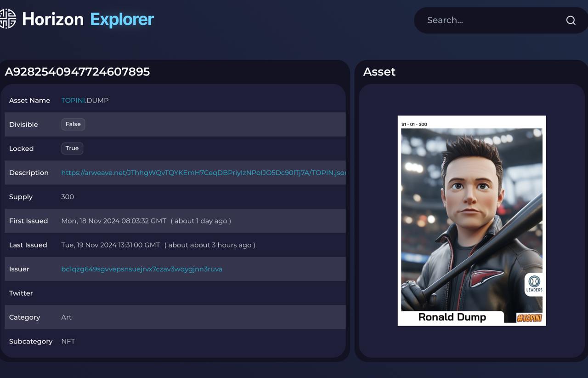Screen dimensions: 588x378
Task: Click the Subcategory value NFT
Action: coord(68,341)
